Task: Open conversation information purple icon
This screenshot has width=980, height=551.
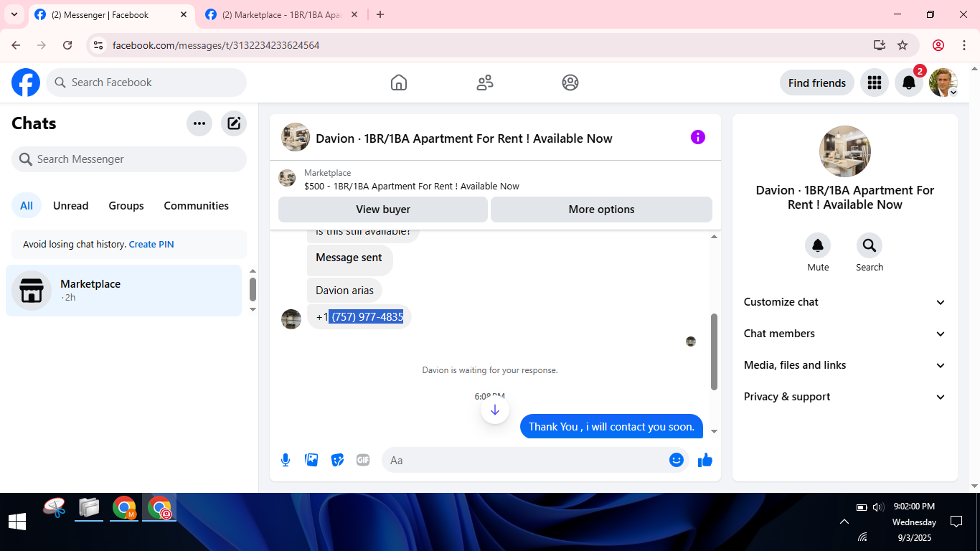Action: click(x=698, y=137)
